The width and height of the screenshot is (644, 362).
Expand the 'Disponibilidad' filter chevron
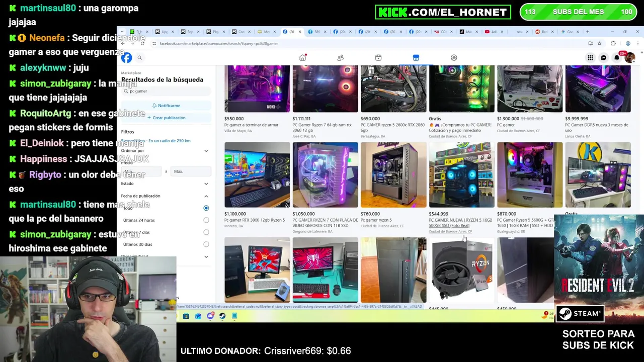(206, 257)
